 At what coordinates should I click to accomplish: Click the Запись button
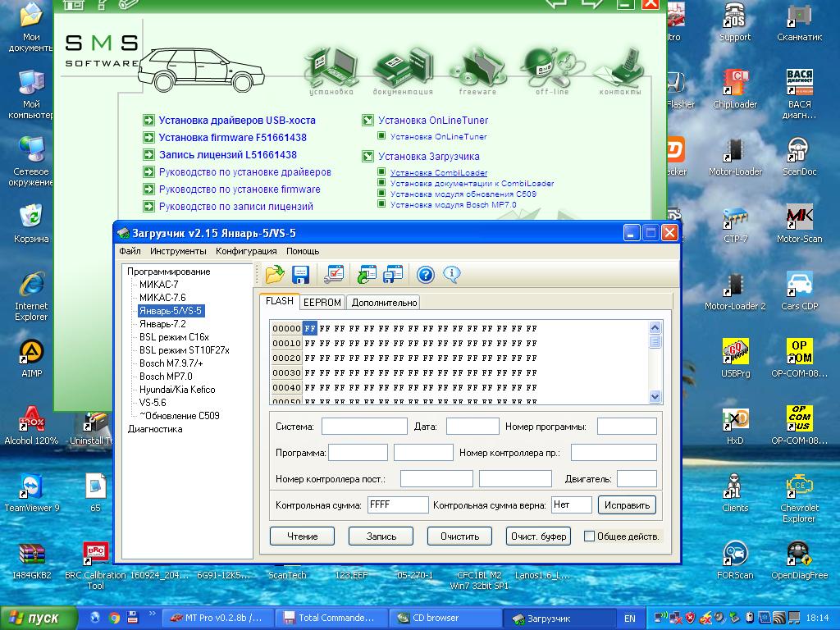(381, 536)
